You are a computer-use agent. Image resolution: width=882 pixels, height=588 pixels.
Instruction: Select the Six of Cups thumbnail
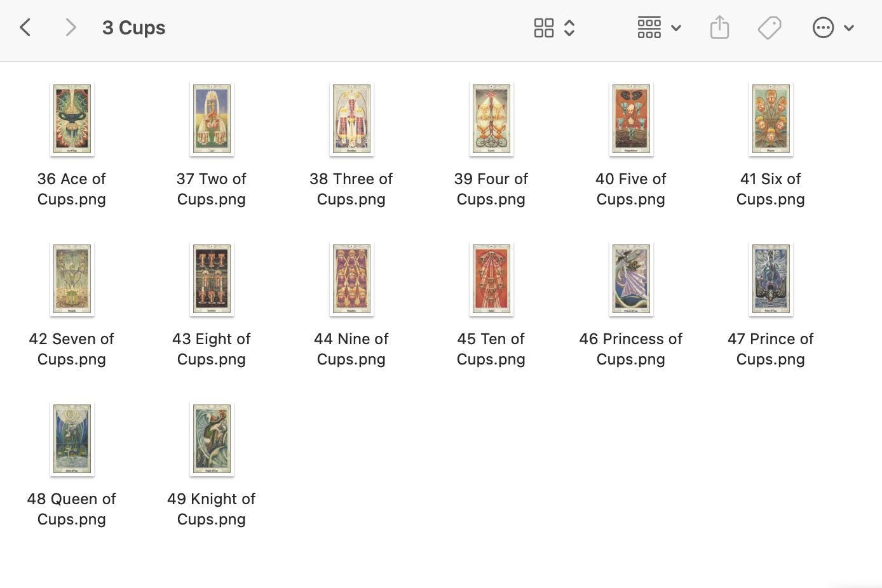[771, 119]
